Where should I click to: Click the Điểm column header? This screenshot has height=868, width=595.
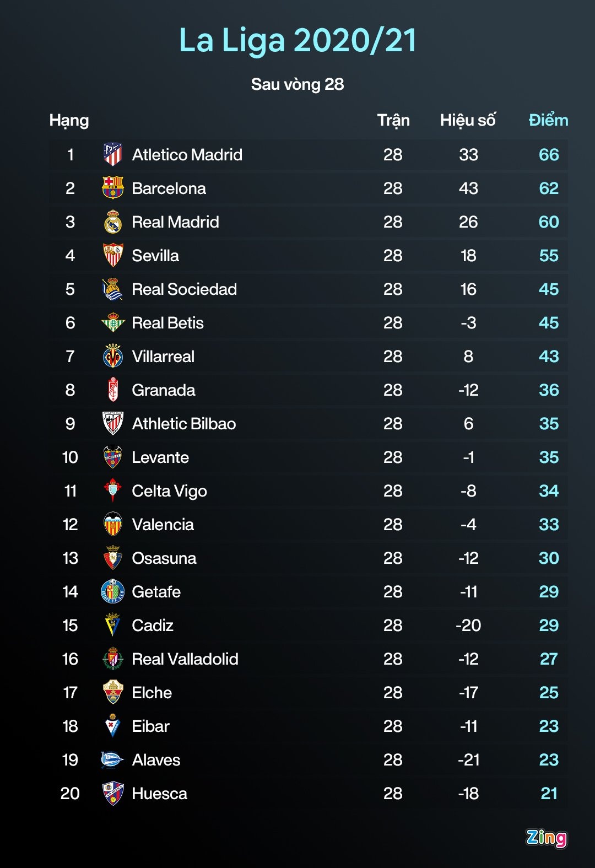point(548,120)
